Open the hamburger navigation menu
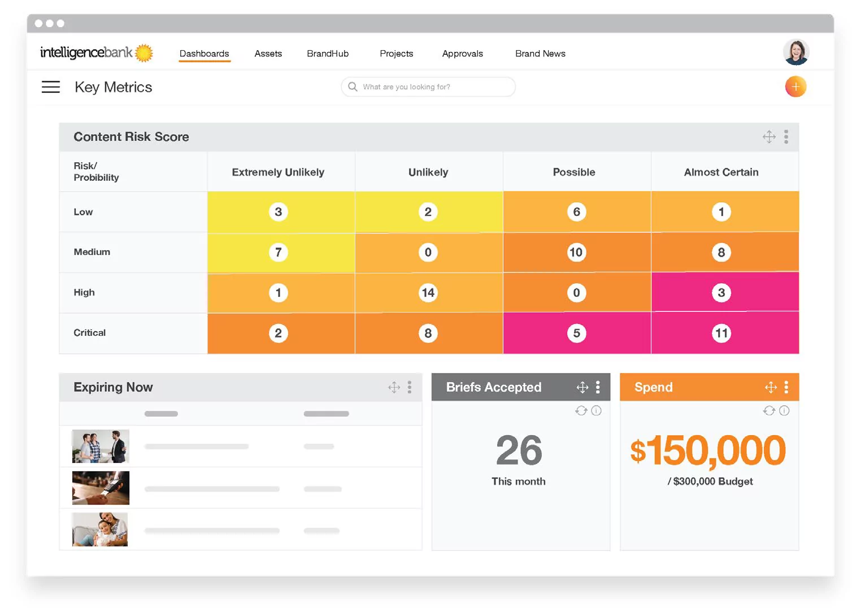861x616 pixels. click(51, 87)
